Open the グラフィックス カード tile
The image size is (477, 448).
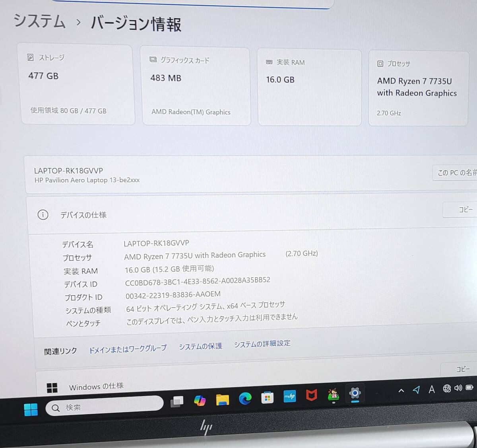(x=196, y=86)
